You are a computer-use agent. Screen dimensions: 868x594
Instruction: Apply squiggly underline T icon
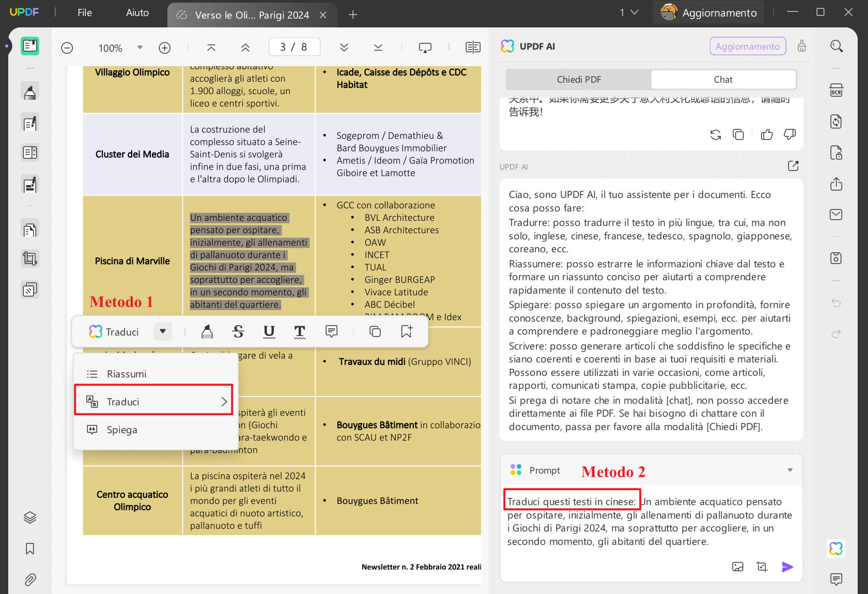pyautogui.click(x=300, y=331)
